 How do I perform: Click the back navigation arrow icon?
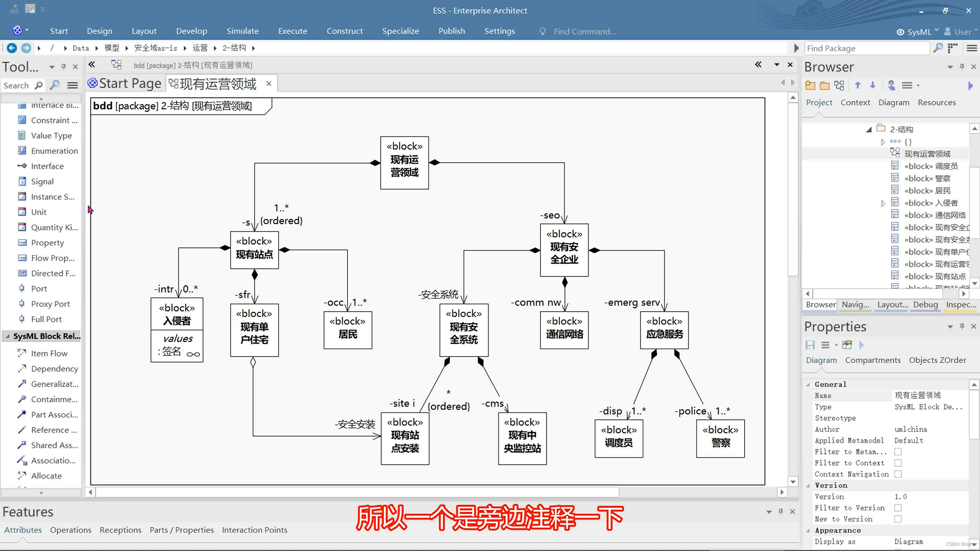pyautogui.click(x=12, y=48)
